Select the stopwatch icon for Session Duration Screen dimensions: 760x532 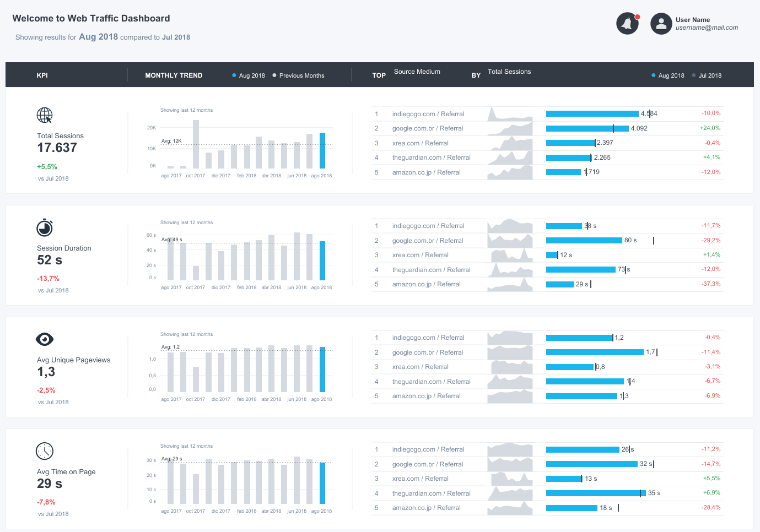click(x=45, y=227)
